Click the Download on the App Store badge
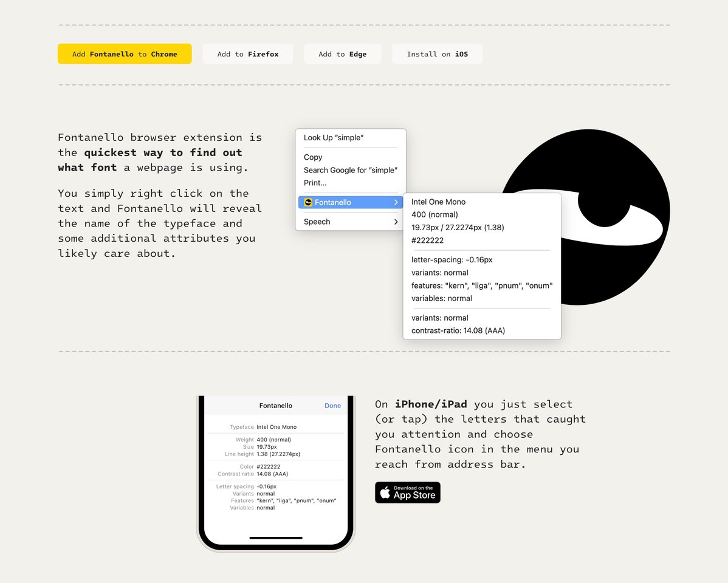The height and width of the screenshot is (583, 728). (x=407, y=493)
